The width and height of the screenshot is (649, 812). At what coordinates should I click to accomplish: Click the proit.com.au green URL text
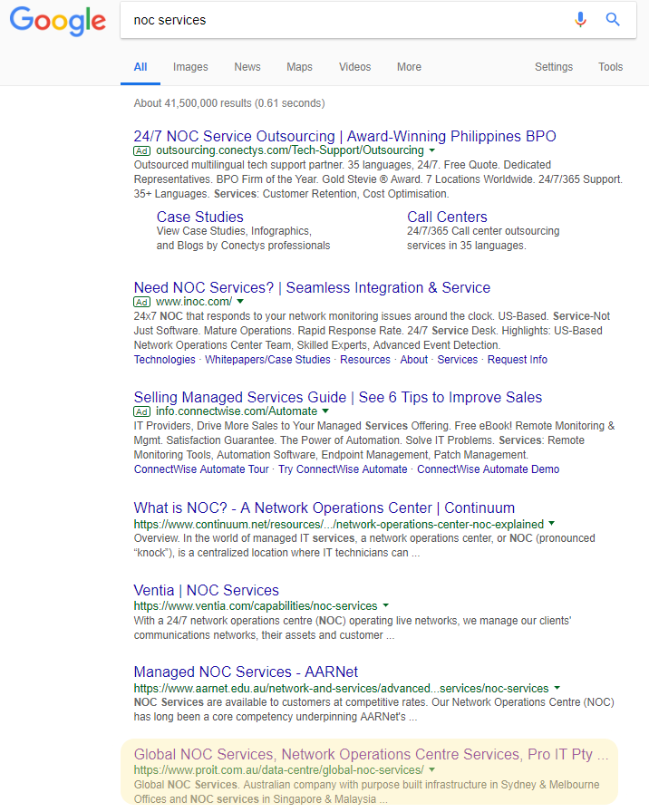278,770
